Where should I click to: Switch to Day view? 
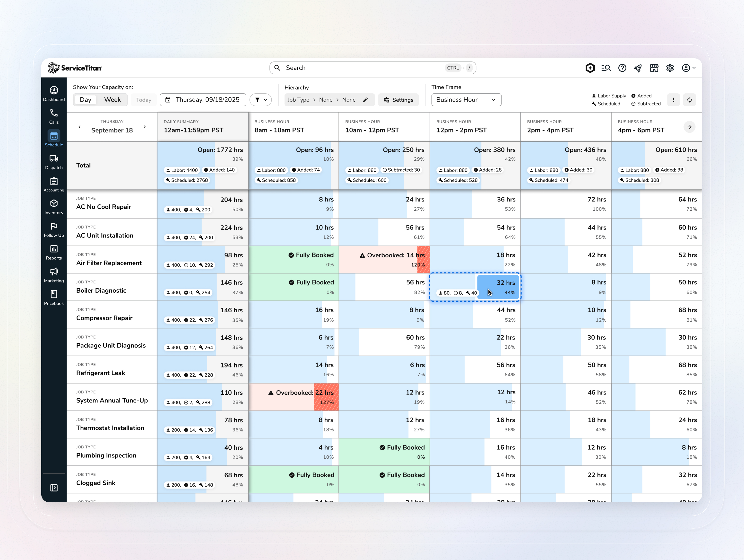[x=86, y=100]
